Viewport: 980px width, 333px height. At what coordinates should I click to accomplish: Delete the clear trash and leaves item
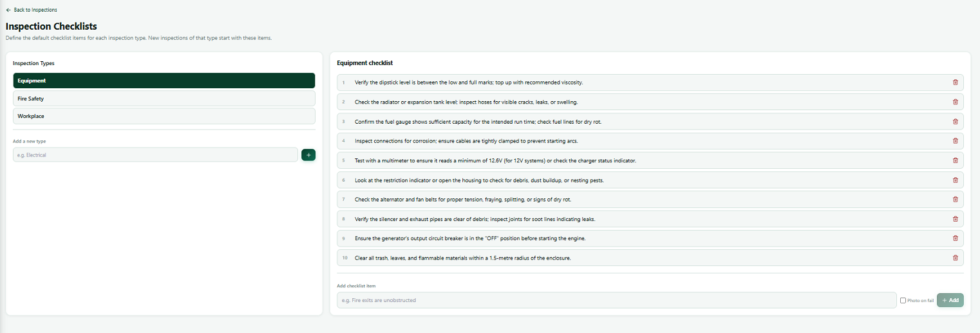pyautogui.click(x=955, y=258)
